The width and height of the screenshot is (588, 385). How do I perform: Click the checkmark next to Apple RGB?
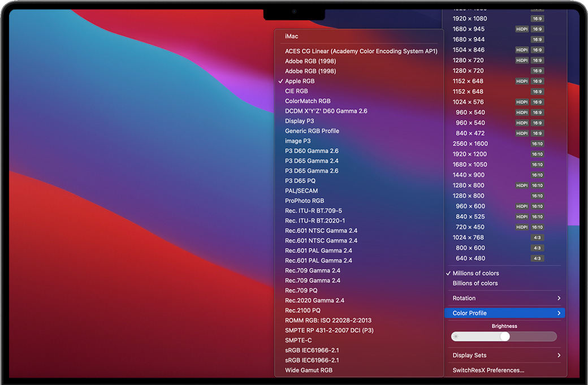pos(280,81)
